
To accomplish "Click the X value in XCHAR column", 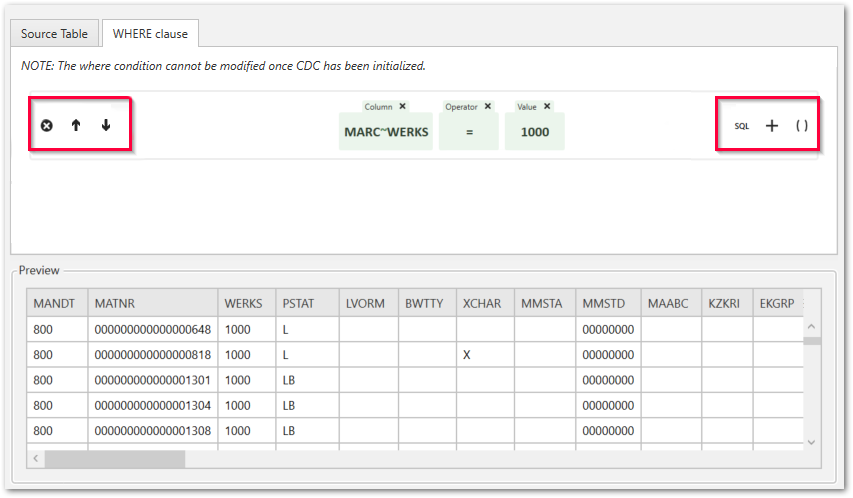I will 466,354.
